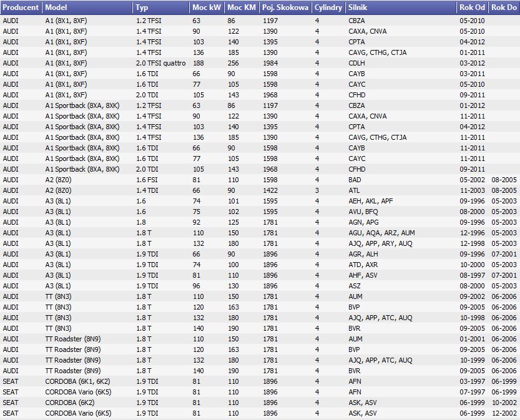Select '01-2011' start date cell

pyautogui.click(x=472, y=52)
